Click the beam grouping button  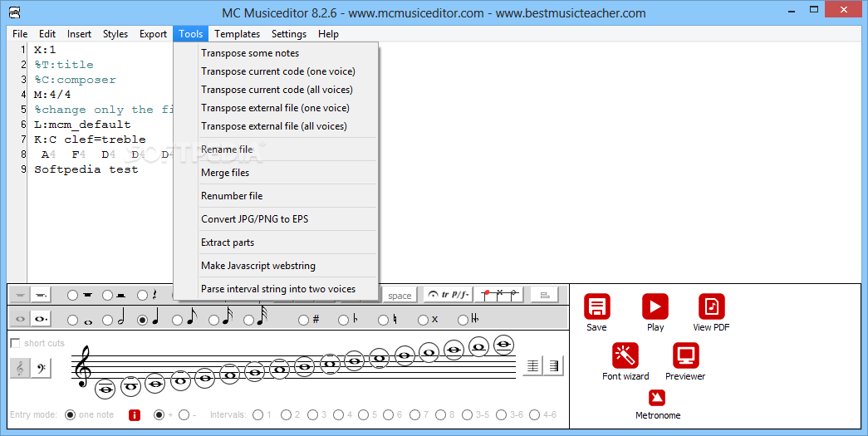pos(544,295)
